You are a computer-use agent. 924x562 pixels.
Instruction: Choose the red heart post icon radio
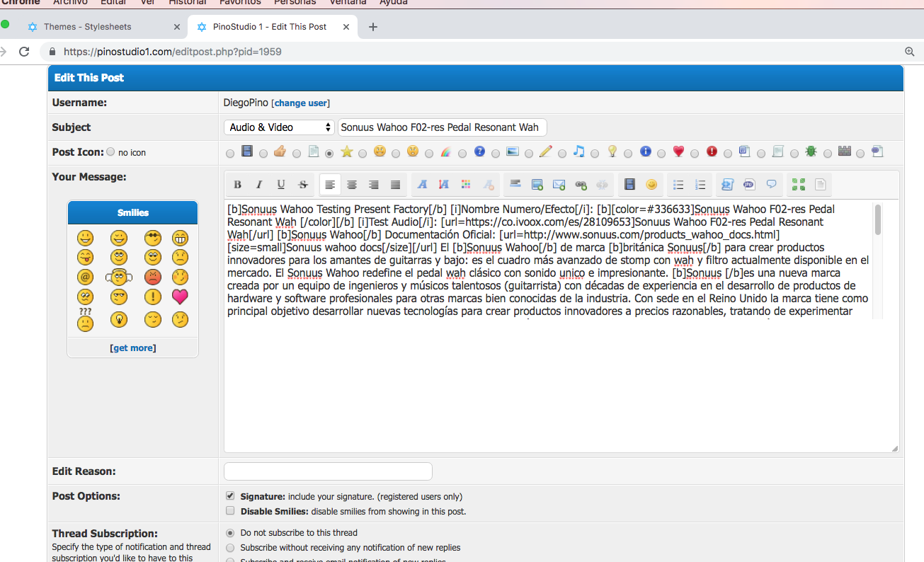(661, 153)
